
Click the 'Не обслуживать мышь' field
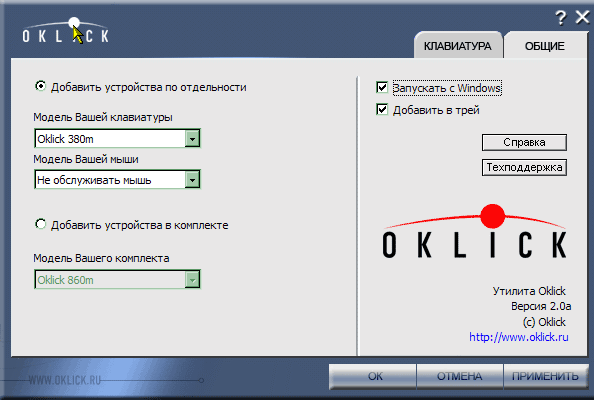117,180
